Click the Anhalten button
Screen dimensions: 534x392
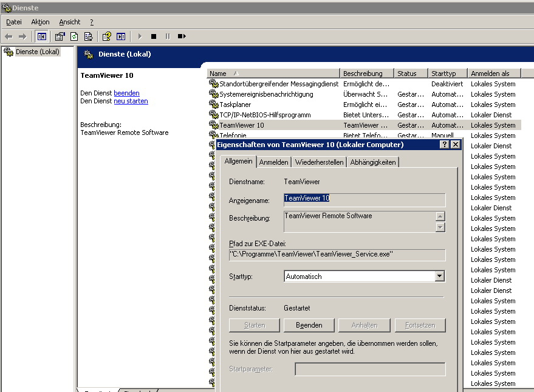point(365,325)
